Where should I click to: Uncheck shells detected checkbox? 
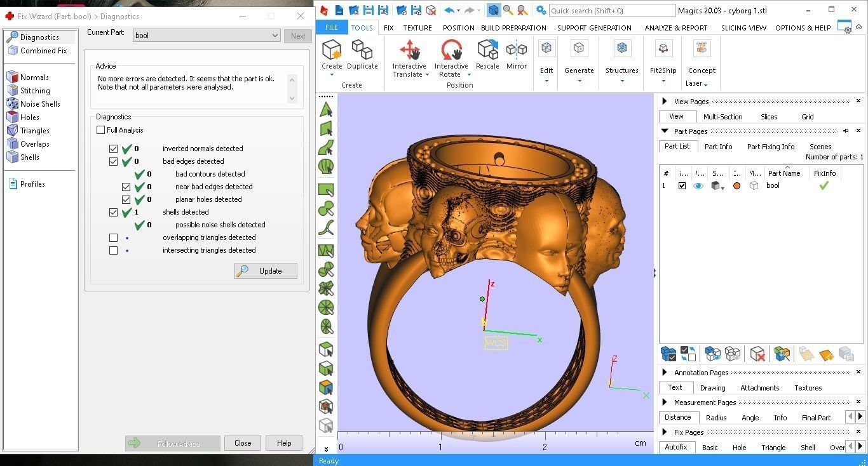point(113,212)
